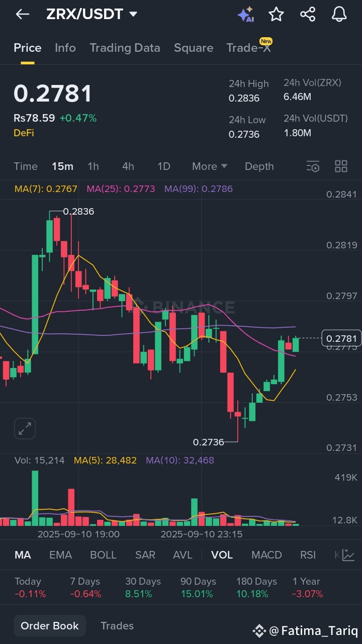Open the AI sparkle assistant icon
The height and width of the screenshot is (644, 362).
coord(245,15)
